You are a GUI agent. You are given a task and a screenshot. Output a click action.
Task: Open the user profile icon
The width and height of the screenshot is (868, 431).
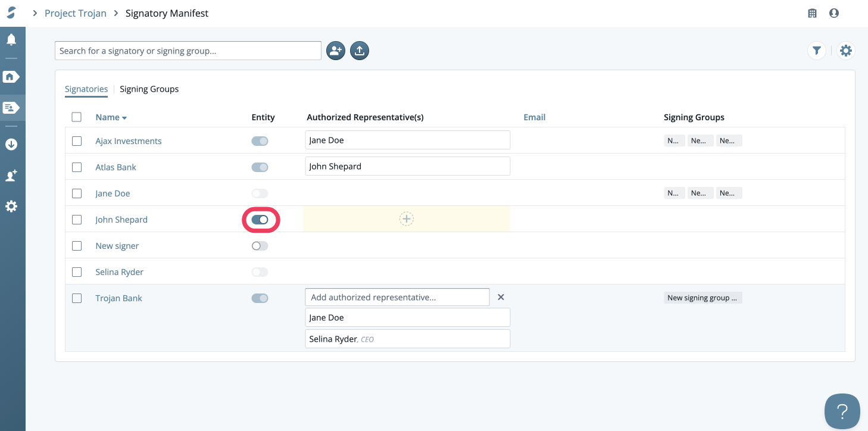(x=834, y=13)
